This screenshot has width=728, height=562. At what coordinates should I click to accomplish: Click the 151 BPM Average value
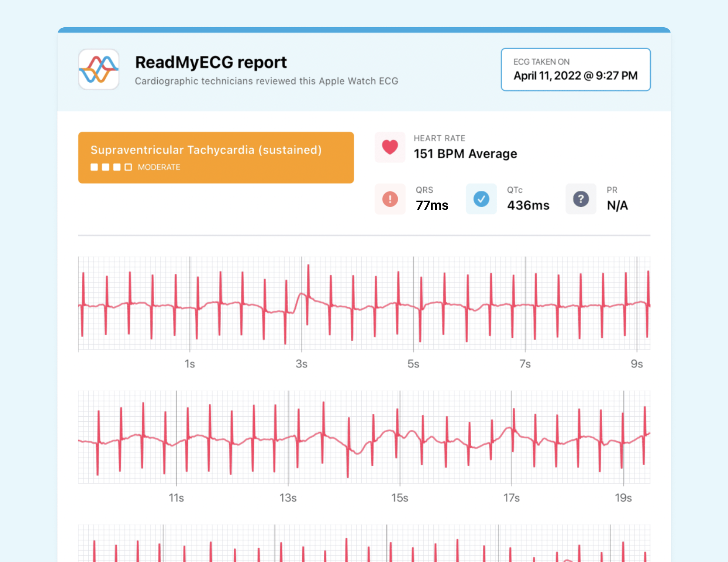coord(465,154)
